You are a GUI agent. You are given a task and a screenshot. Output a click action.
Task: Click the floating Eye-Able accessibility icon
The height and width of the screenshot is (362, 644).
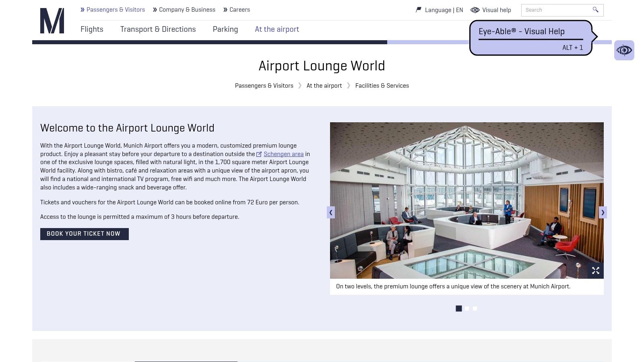(x=624, y=50)
